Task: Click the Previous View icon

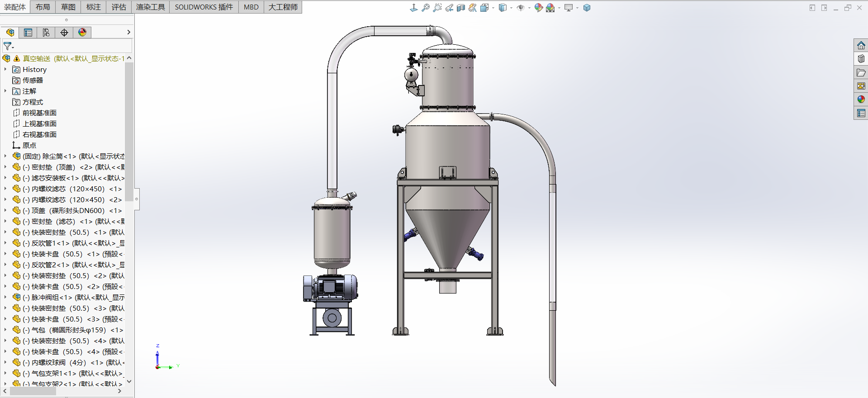Action: pos(449,8)
